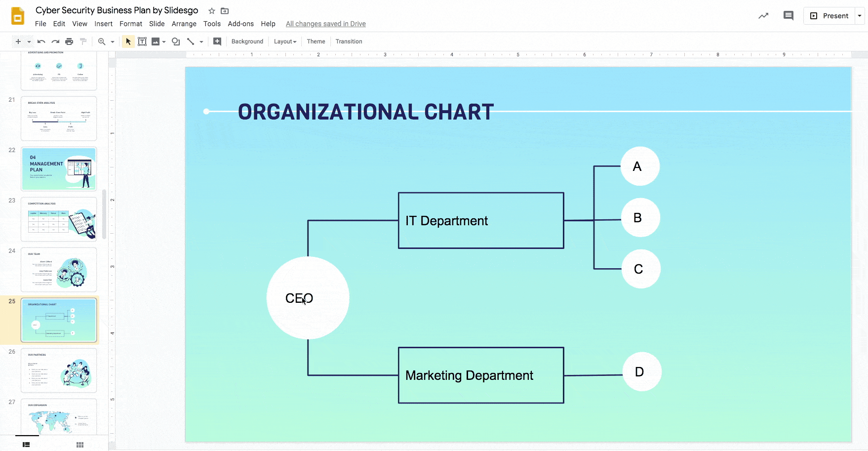
Task: Open activity dashboard trend icon
Action: coord(763,16)
